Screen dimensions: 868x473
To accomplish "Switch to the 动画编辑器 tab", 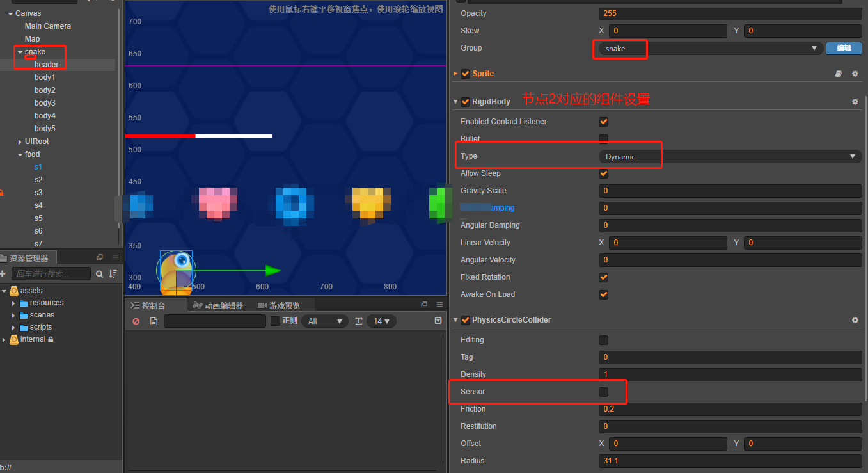I will pos(217,305).
